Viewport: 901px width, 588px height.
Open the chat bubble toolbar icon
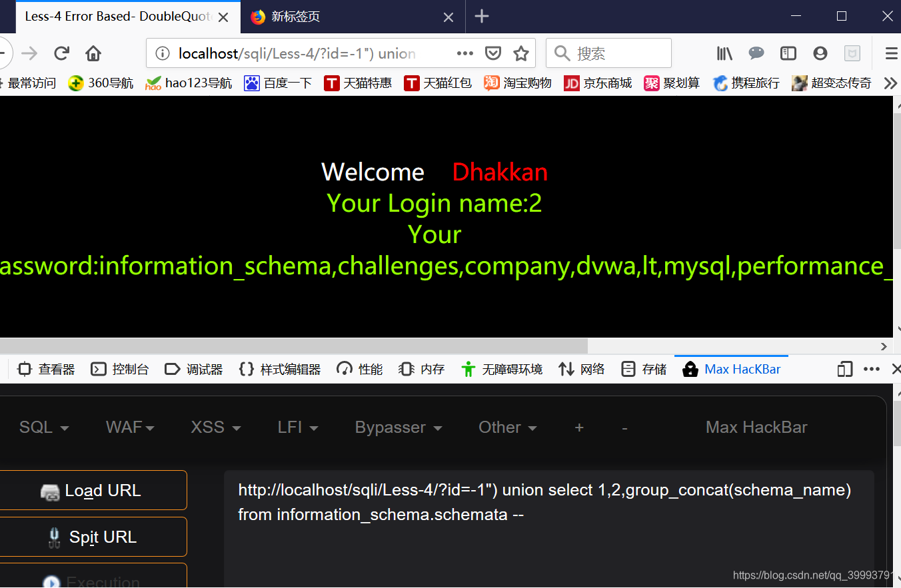coord(756,53)
